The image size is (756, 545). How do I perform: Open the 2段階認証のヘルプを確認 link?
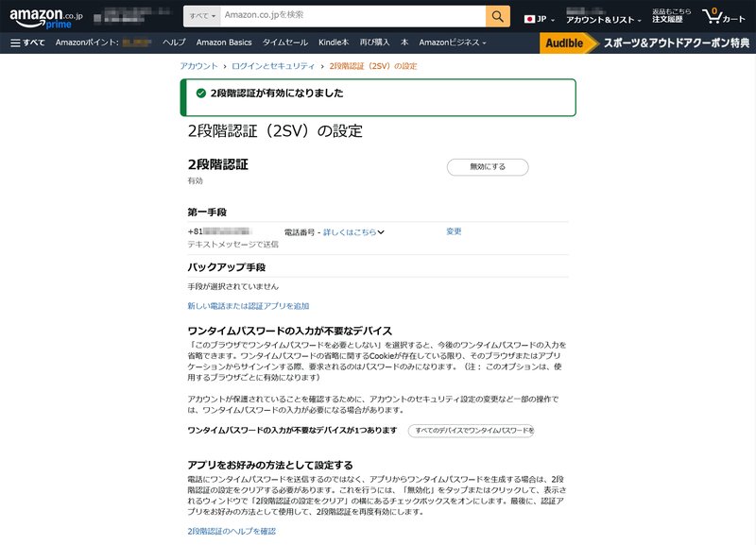click(232, 532)
